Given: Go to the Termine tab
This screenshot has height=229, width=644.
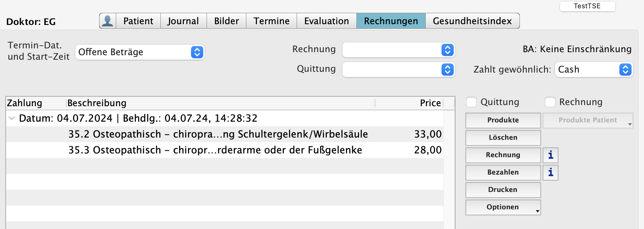Looking at the screenshot, I should 271,21.
